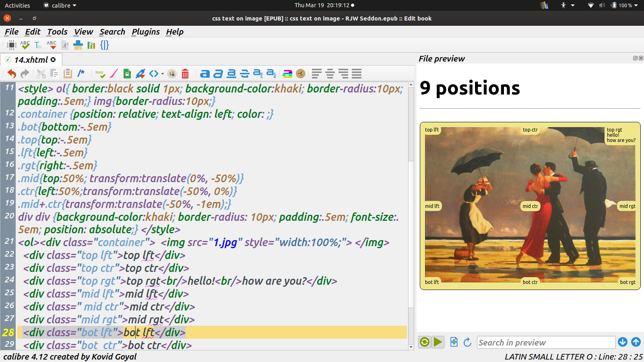
Task: Click the split-file icon in preview toolbar
Action: click(454, 342)
